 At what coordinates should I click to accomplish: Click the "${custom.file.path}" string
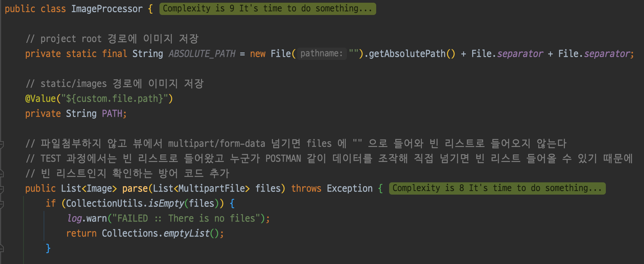tap(114, 99)
